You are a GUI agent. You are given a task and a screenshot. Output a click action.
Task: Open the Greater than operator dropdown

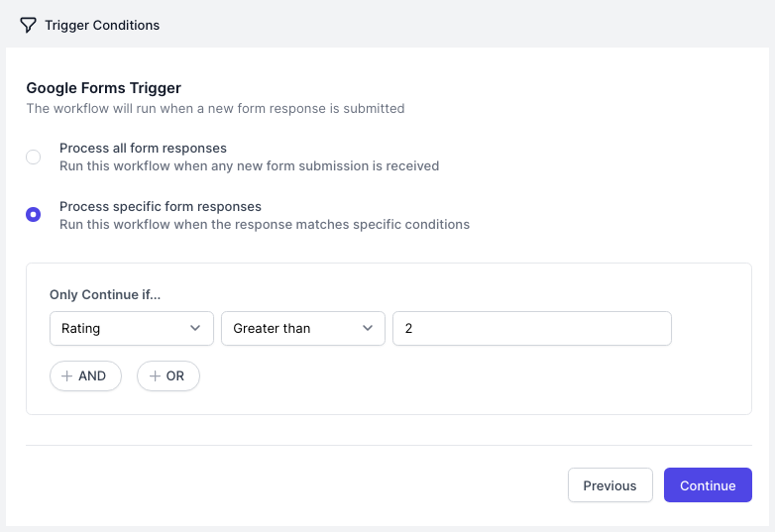pyautogui.click(x=303, y=329)
